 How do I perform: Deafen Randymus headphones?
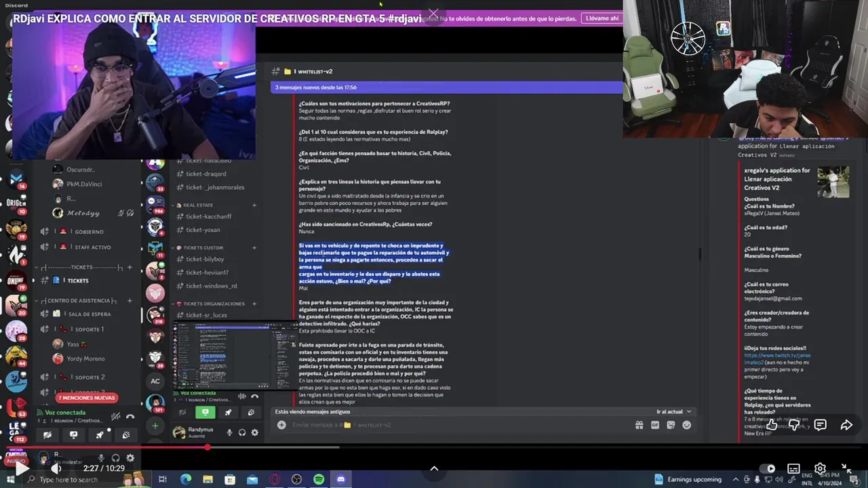(242, 432)
